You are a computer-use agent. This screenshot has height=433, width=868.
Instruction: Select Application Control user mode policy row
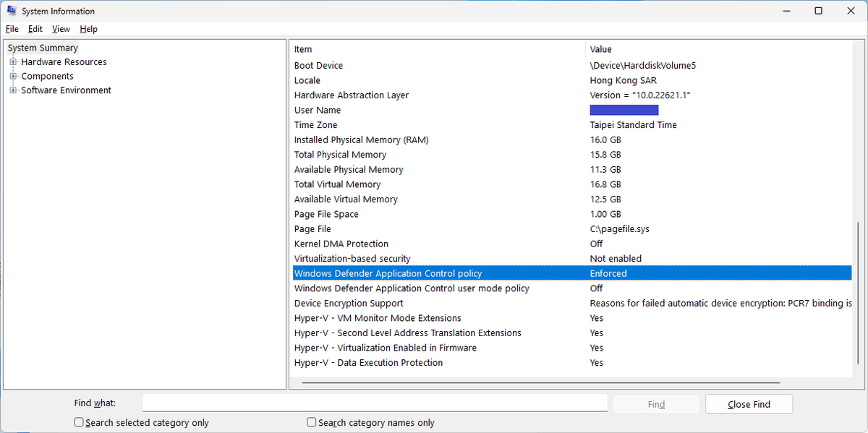(x=571, y=288)
